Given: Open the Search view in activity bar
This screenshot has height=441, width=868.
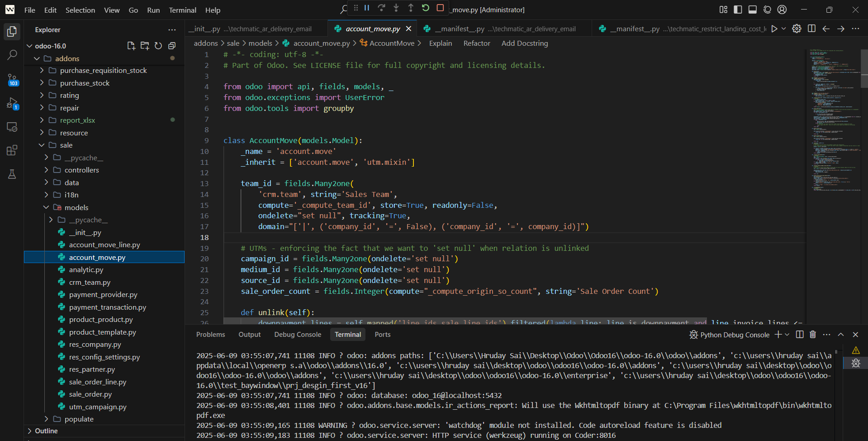Looking at the screenshot, I should tap(12, 55).
